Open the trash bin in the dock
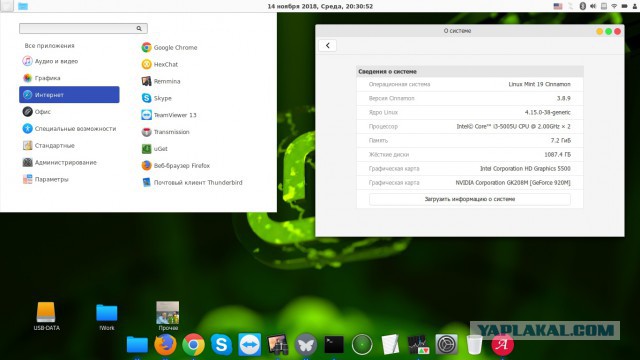The height and width of the screenshot is (360, 640). 474,344
